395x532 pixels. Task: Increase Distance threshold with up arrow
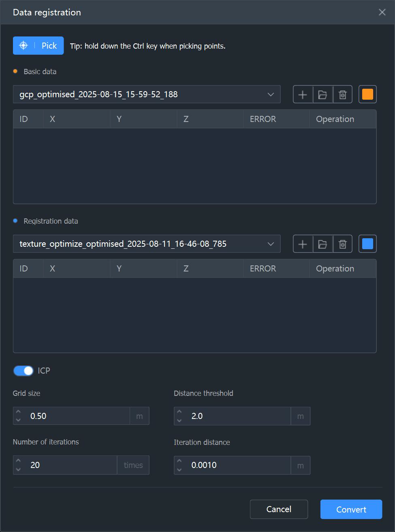click(x=179, y=412)
